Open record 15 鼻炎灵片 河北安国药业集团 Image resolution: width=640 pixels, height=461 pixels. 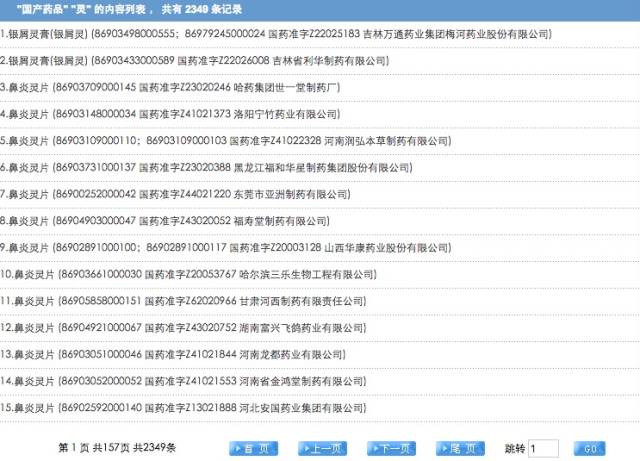point(183,408)
